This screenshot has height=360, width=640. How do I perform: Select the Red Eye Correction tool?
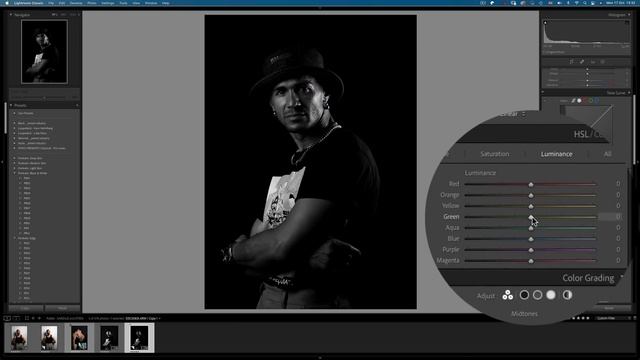pos(592,62)
